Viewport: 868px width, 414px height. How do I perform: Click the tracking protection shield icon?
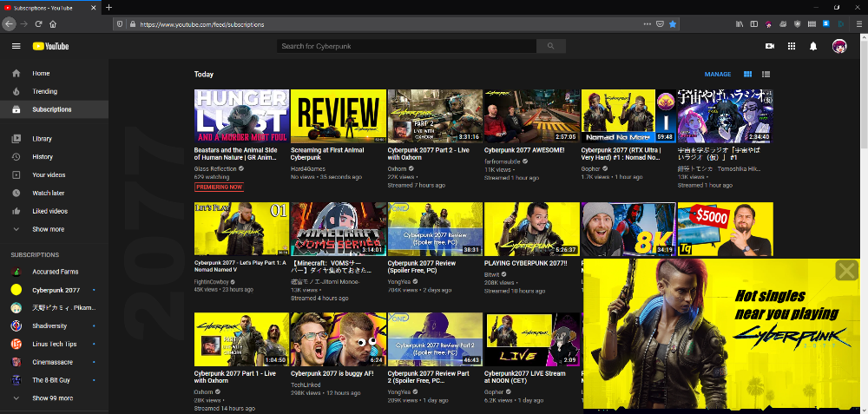pyautogui.click(x=120, y=24)
